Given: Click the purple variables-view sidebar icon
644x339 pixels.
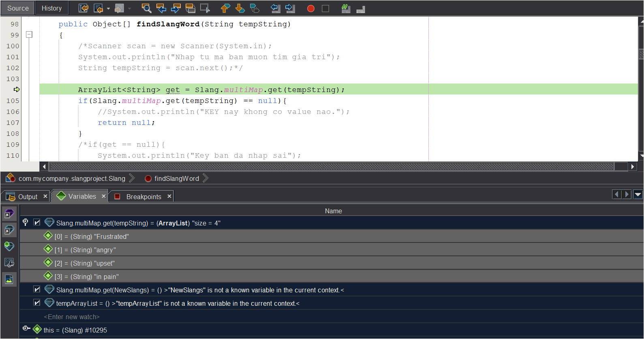Looking at the screenshot, I should tap(9, 213).
